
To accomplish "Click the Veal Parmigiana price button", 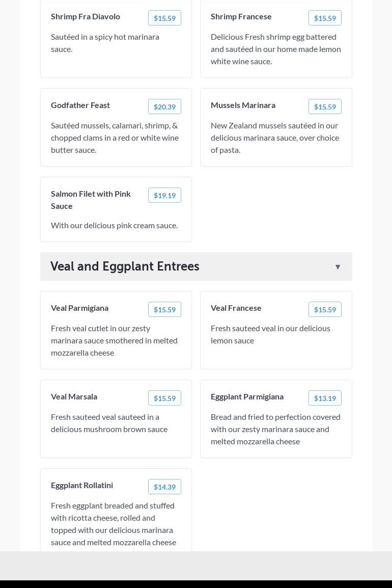I will pos(164,310).
